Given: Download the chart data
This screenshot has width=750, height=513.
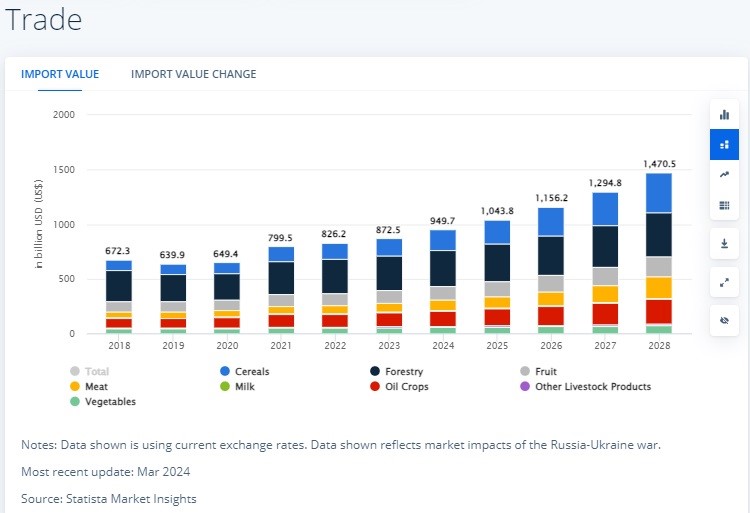Looking at the screenshot, I should click(x=724, y=244).
